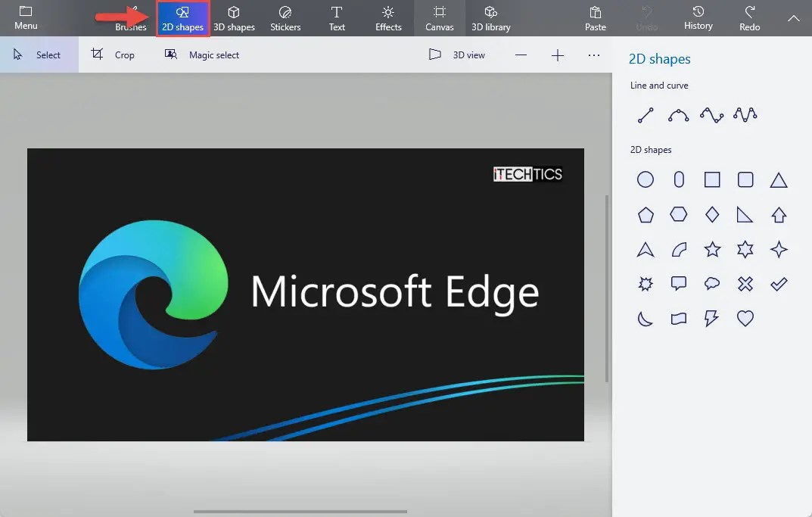The height and width of the screenshot is (517, 812).
Task: Click the zoom in plus control
Action: (558, 55)
